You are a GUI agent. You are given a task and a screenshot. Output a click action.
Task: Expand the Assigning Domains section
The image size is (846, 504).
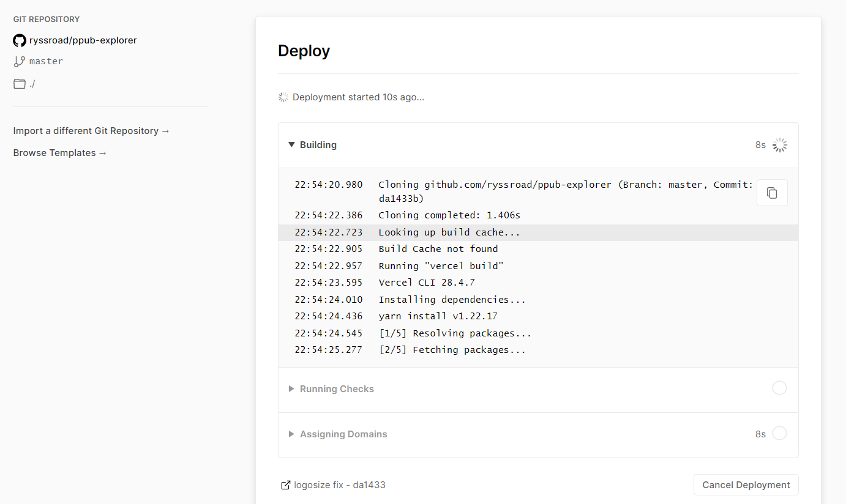291,434
